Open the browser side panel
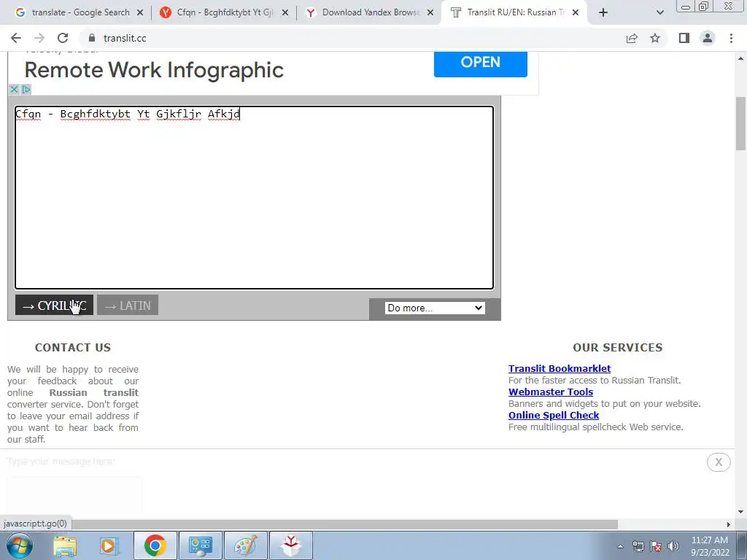Screen dimensions: 747x560 684,38
